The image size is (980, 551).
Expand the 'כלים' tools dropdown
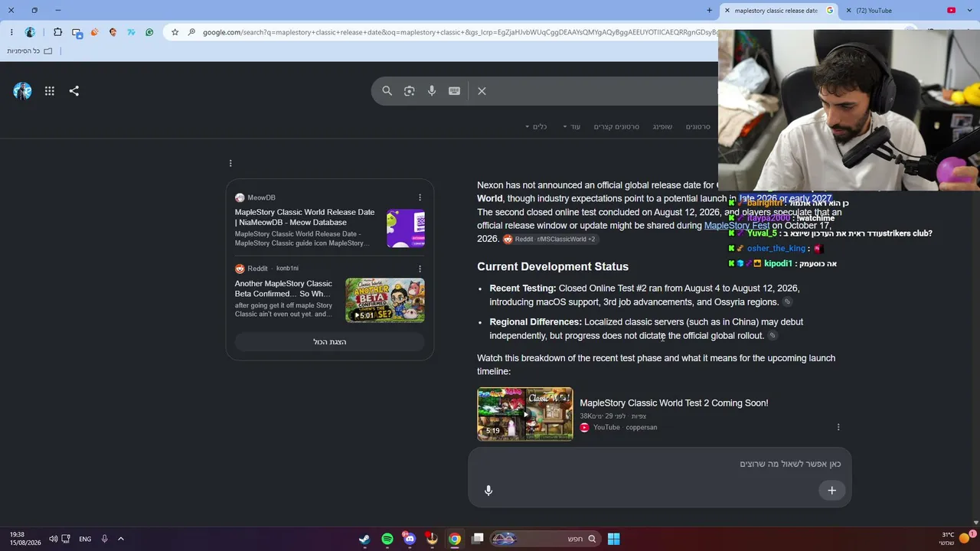coord(536,127)
